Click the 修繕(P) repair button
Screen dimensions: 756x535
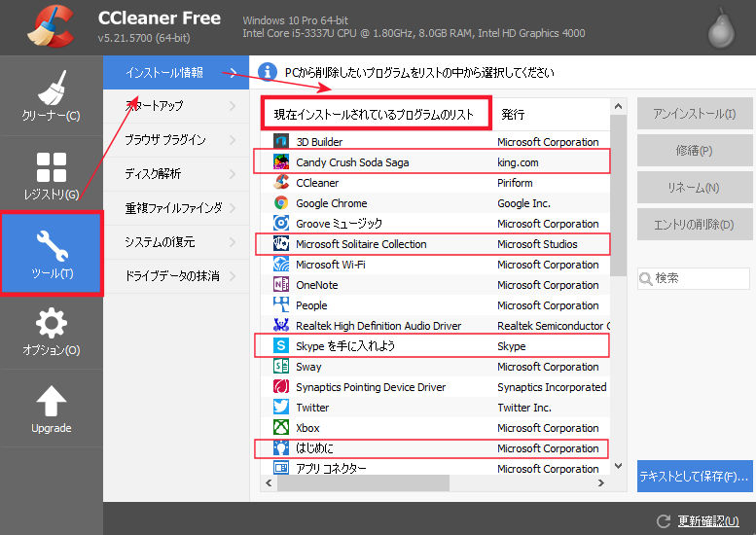tap(695, 151)
